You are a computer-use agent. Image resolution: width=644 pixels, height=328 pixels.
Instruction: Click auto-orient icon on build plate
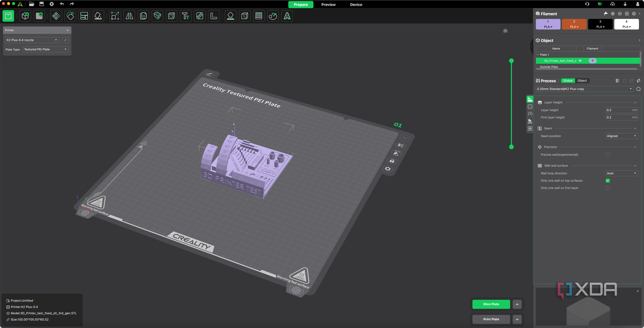point(395,153)
